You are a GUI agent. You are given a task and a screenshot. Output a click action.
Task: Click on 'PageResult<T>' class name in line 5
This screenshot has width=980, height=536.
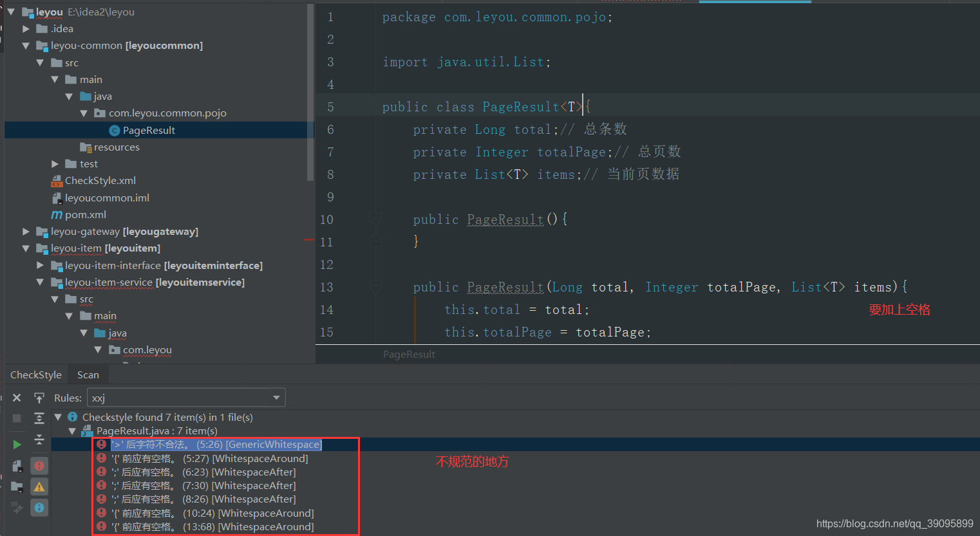tap(532, 107)
